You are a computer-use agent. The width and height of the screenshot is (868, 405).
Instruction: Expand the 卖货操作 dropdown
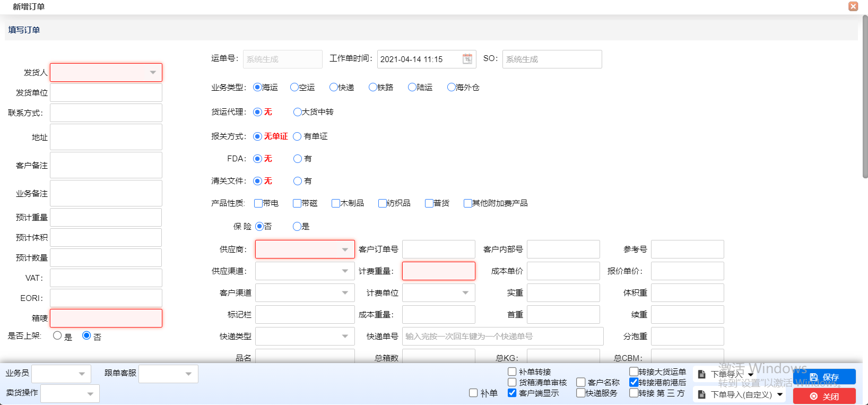pos(70,393)
